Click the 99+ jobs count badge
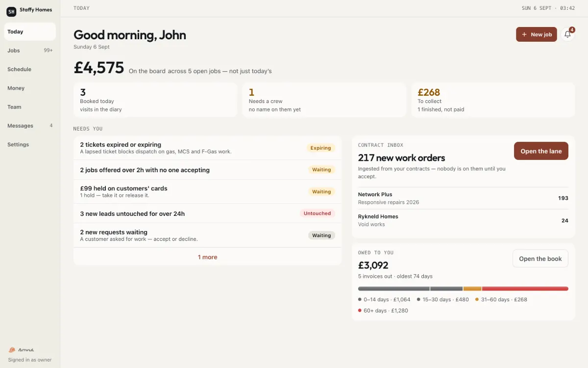The height and width of the screenshot is (368, 588). (48, 51)
